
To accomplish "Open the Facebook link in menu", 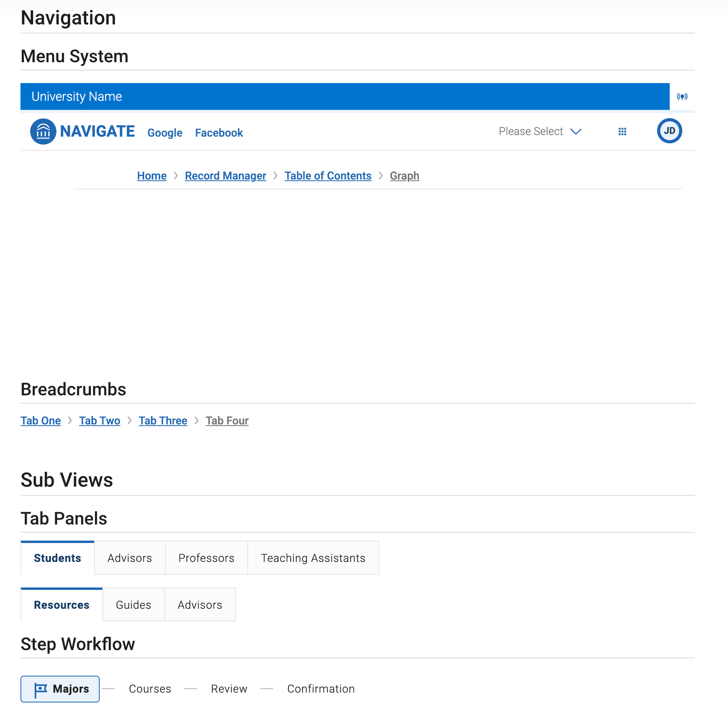I will pyautogui.click(x=219, y=133).
